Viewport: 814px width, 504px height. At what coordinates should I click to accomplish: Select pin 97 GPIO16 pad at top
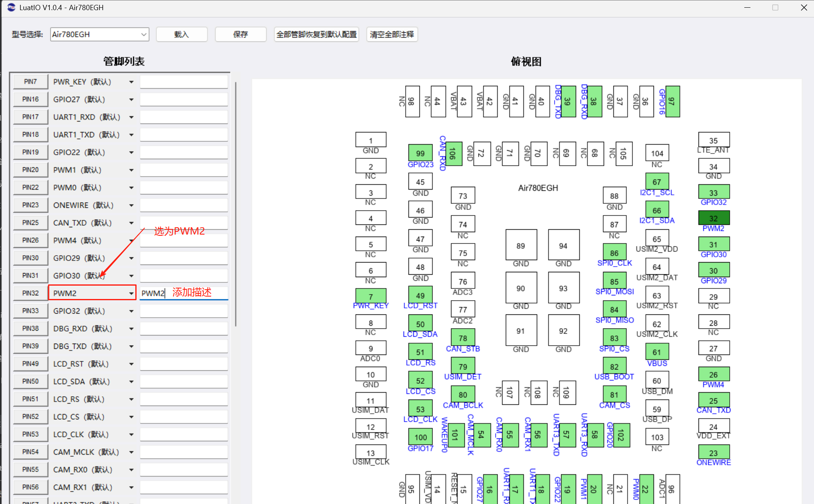click(x=672, y=101)
